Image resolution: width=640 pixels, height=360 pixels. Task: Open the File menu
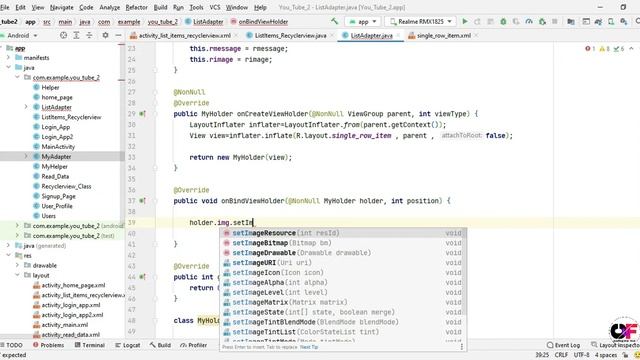point(5,7)
